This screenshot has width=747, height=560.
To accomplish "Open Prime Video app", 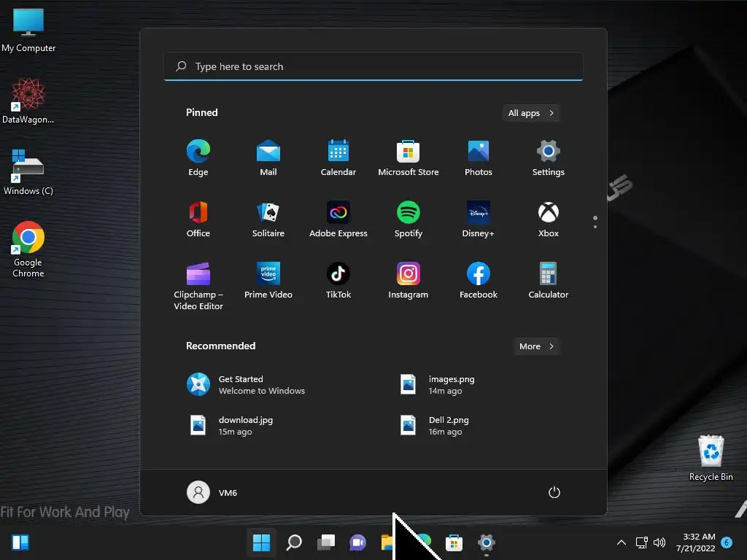I will [268, 281].
